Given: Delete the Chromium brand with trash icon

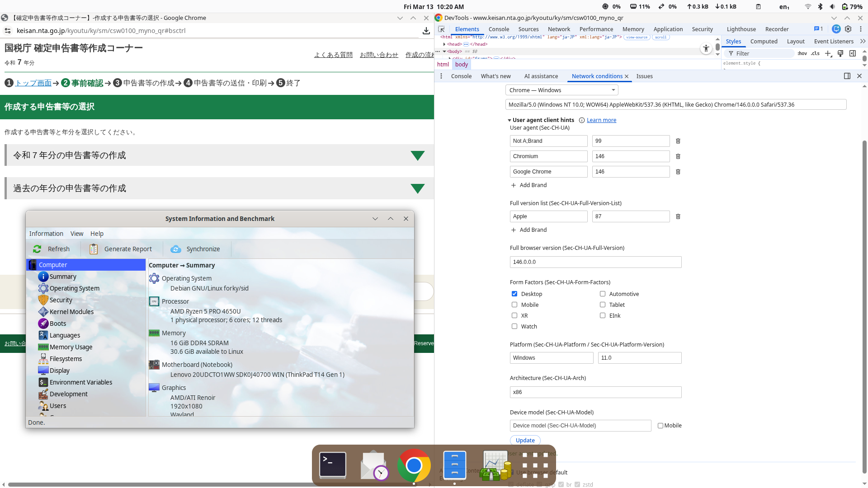Looking at the screenshot, I should click(x=678, y=156).
